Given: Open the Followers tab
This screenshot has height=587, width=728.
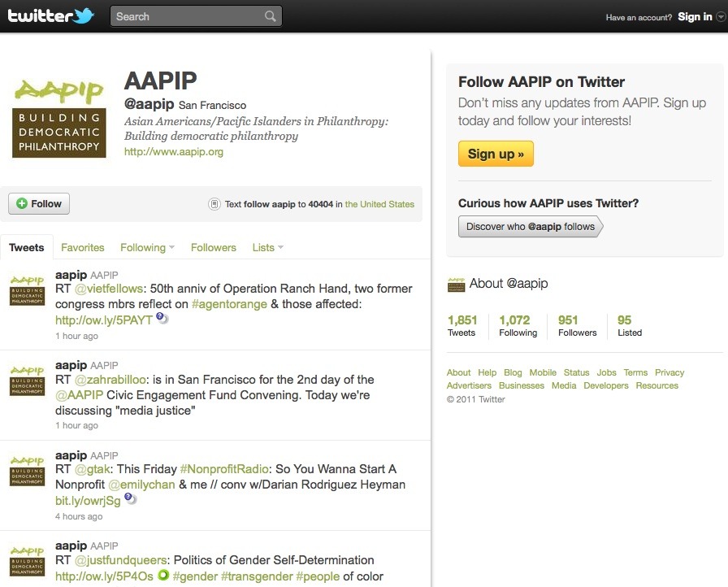Looking at the screenshot, I should click(x=214, y=247).
